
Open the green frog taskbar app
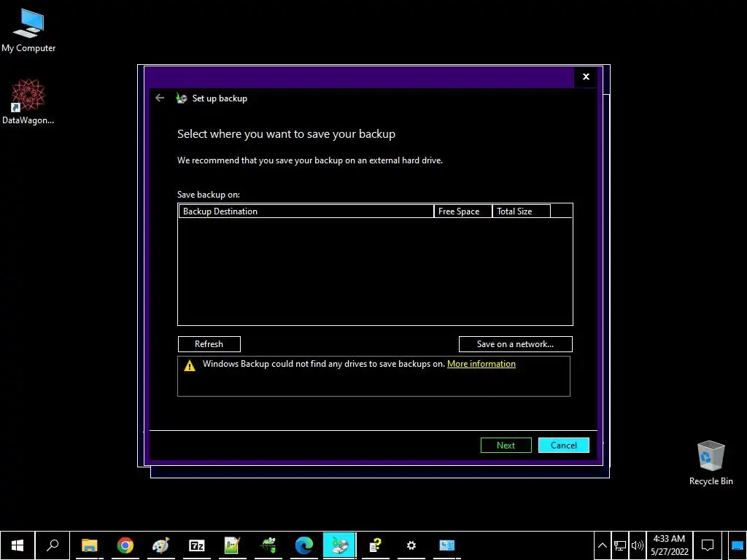coord(268,545)
